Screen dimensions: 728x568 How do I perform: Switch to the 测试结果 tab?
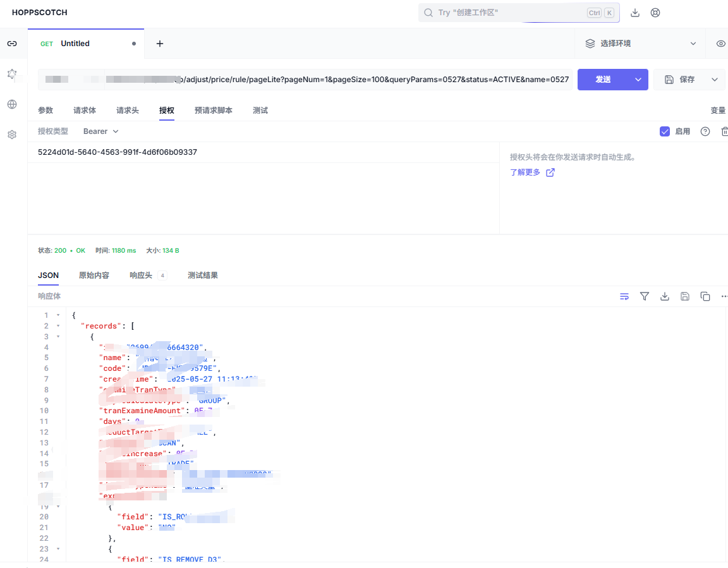[x=203, y=275]
